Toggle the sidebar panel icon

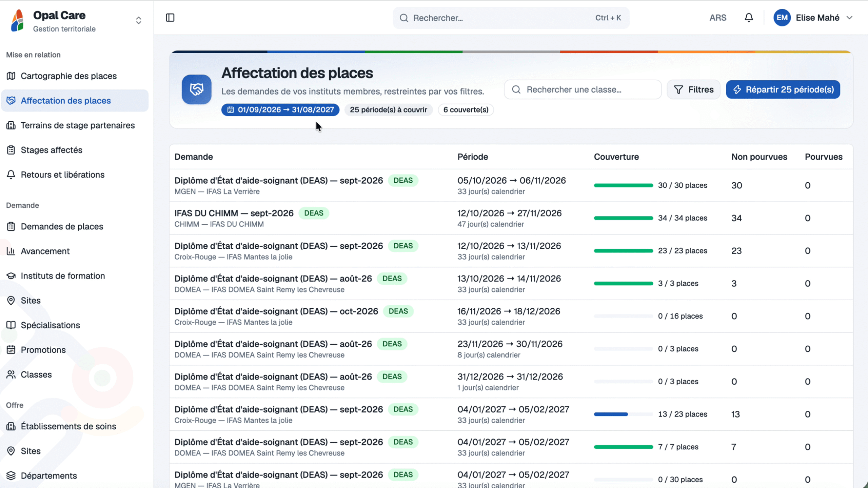point(170,18)
